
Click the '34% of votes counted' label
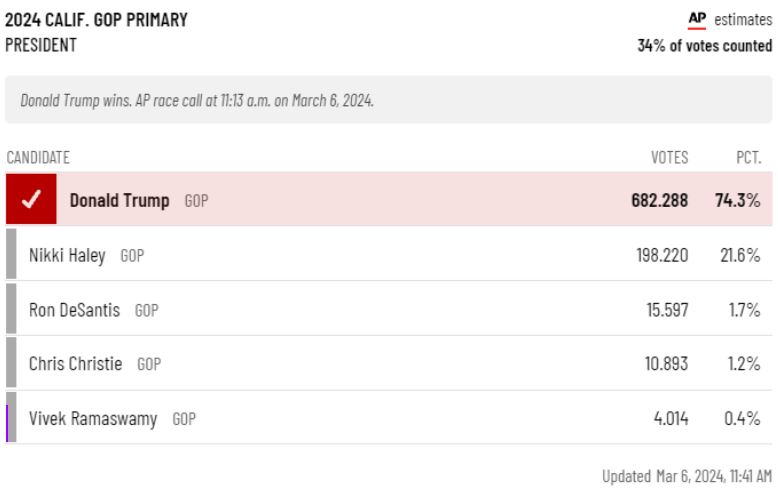[x=704, y=46]
